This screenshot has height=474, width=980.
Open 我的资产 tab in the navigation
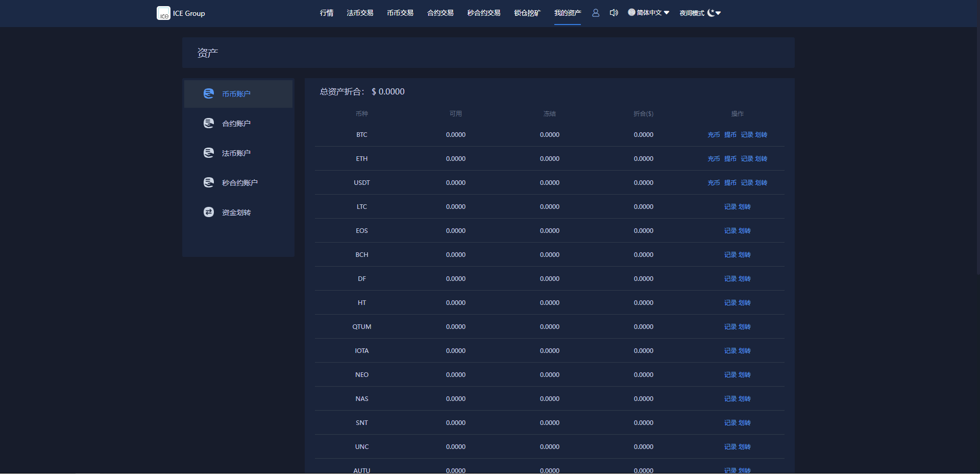[568, 13]
